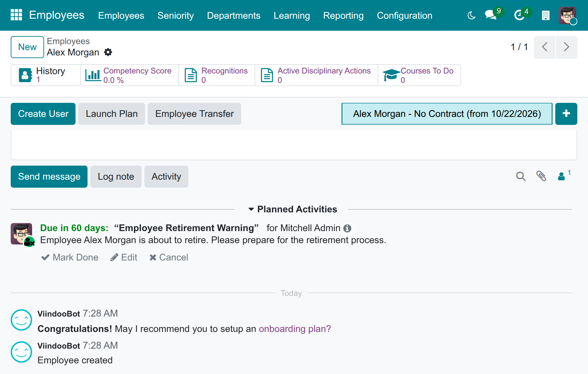Open the apps grid menu icon
588x374 pixels.
16,15
